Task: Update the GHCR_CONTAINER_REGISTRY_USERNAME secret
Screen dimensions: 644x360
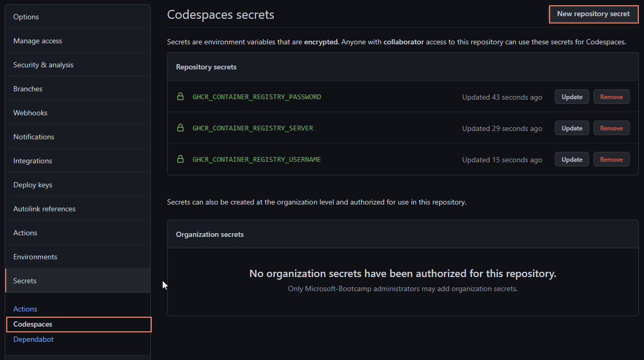Action: tap(572, 159)
